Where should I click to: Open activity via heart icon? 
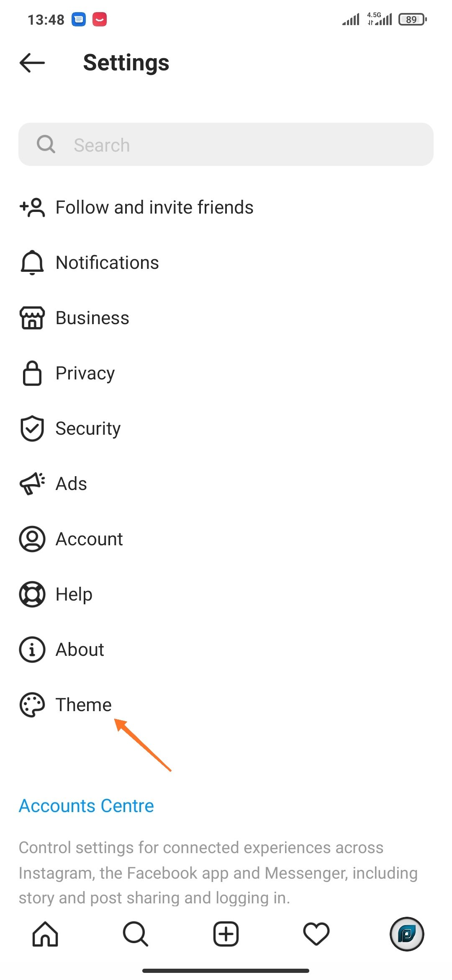tap(316, 934)
